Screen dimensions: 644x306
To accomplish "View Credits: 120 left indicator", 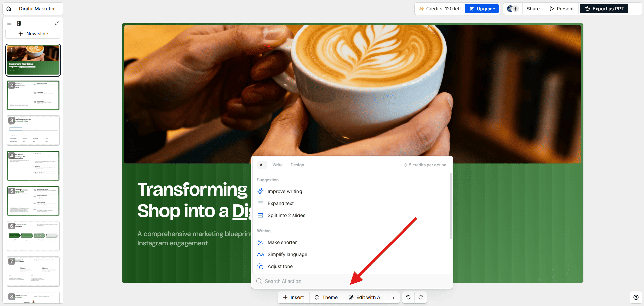I will pos(440,9).
